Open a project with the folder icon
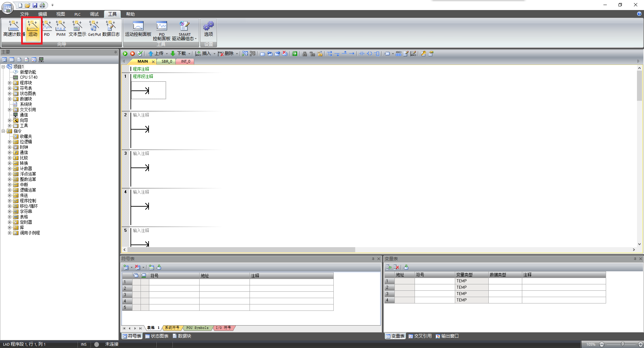Screen dimensions: 644x348 coord(28,5)
